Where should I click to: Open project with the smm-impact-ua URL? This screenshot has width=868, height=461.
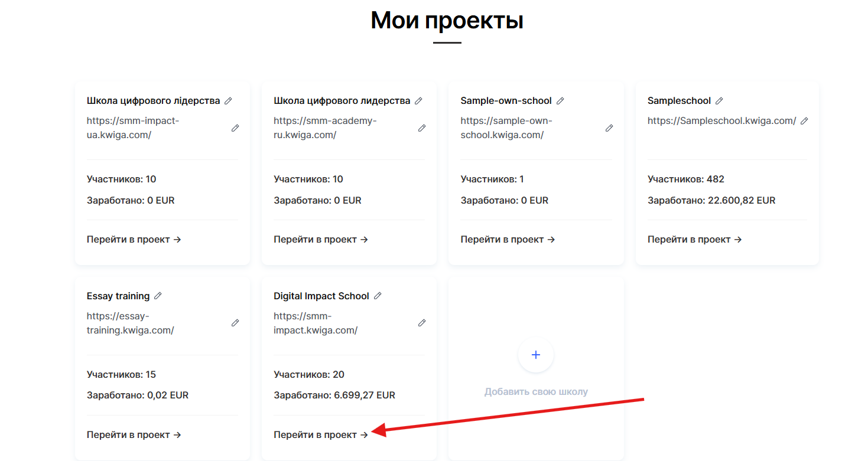[x=134, y=240]
